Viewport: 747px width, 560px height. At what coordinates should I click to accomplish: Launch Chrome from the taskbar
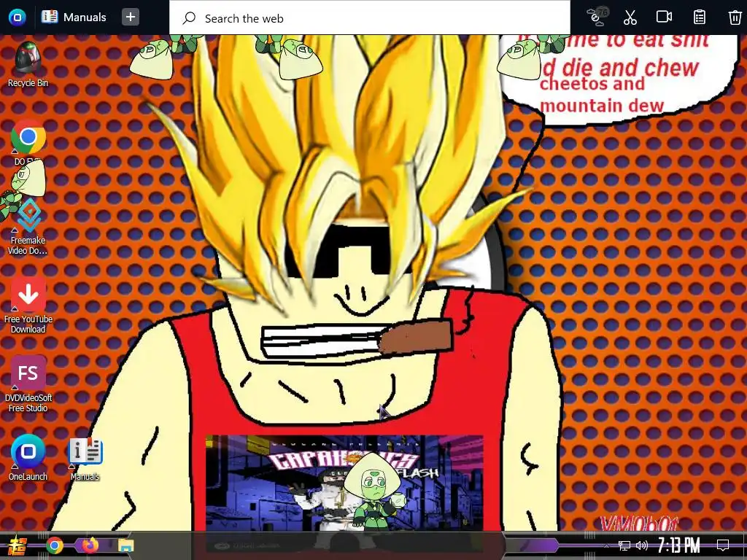tap(54, 545)
